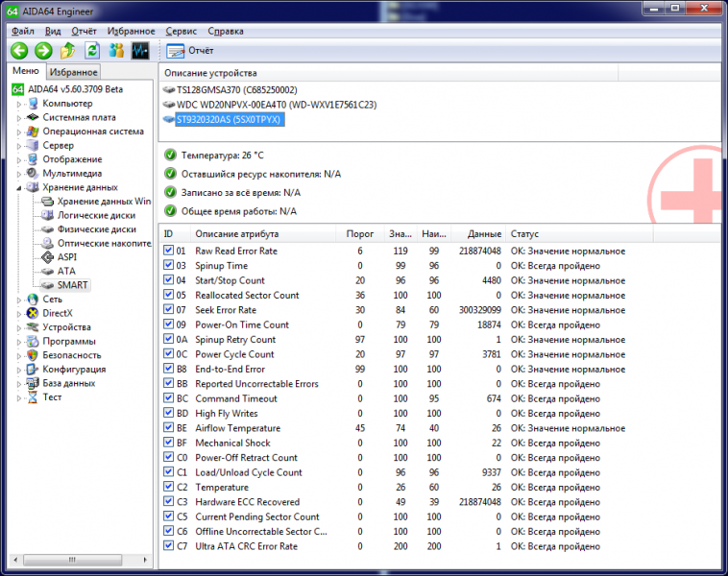The image size is (728, 576).
Task: Open the Сервис menu
Action: (x=182, y=31)
